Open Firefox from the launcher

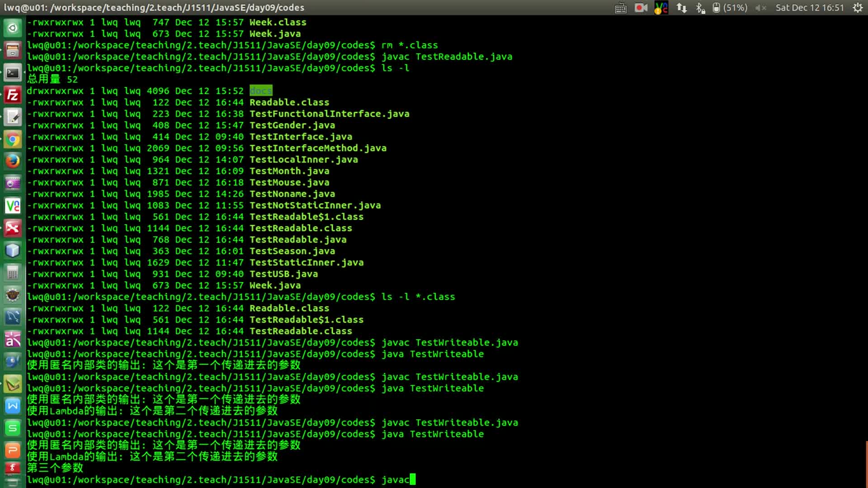pos(12,161)
